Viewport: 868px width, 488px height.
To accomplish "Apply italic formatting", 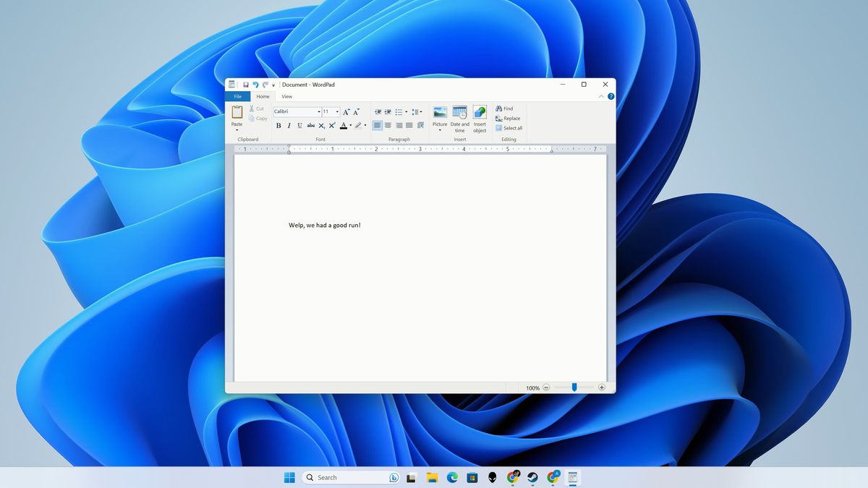I will coord(289,125).
